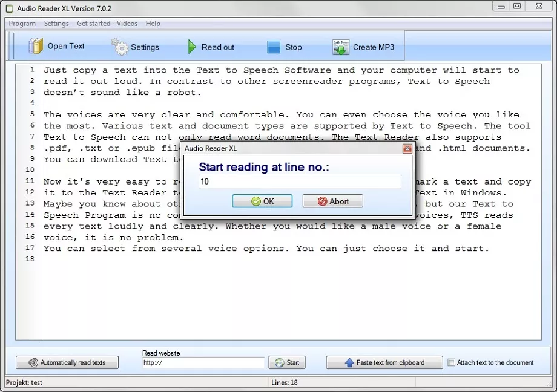The width and height of the screenshot is (557, 392).
Task: Click the Create MP3 download icon
Action: pyautogui.click(x=341, y=47)
